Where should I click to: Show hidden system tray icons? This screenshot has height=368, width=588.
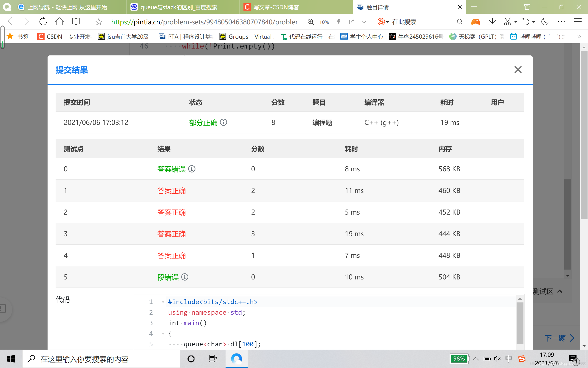[476, 359]
